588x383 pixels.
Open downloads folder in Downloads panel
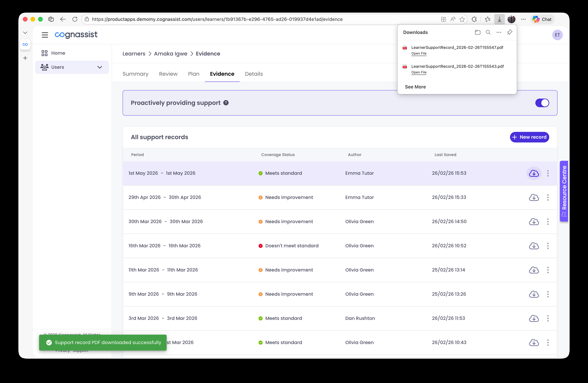tap(477, 32)
